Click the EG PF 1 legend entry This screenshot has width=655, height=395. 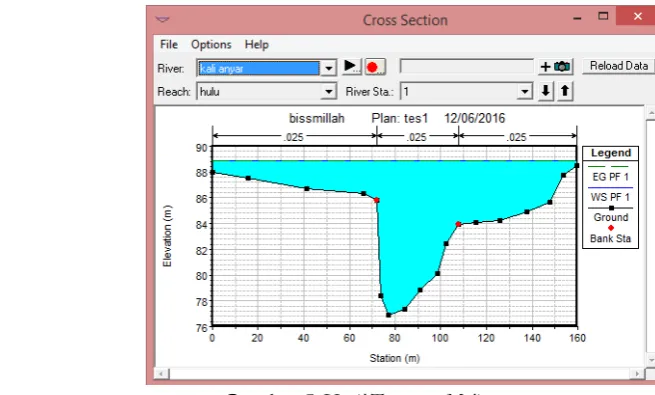[610, 177]
